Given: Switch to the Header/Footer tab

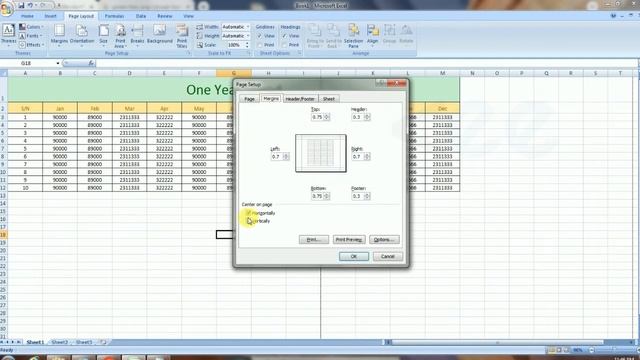Looking at the screenshot, I should 300,99.
